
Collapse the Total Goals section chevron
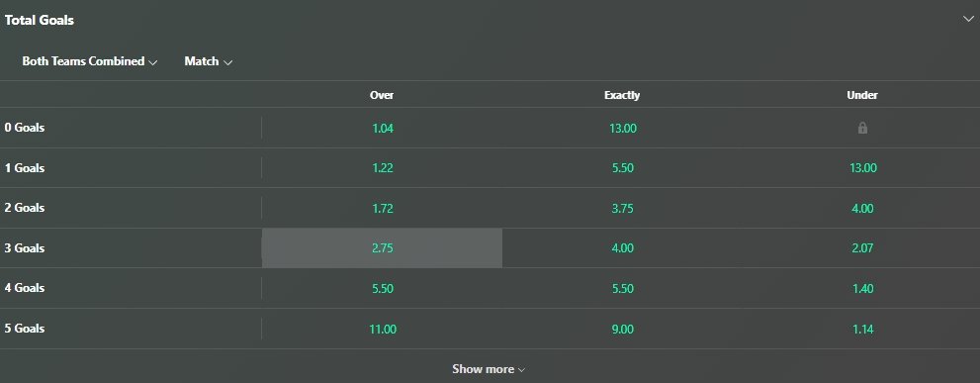(968, 19)
